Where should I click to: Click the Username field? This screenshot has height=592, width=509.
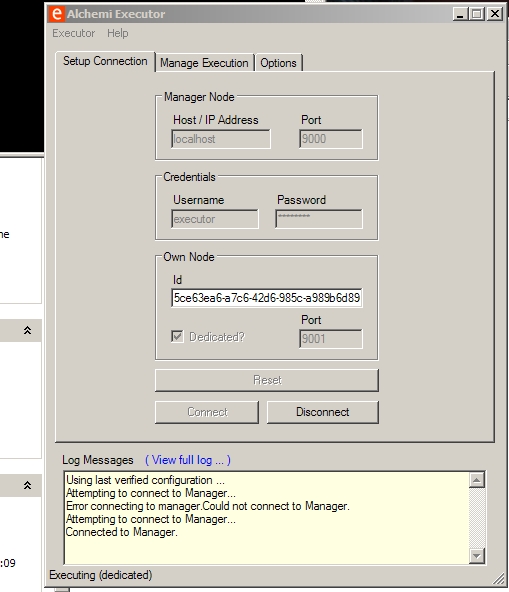coord(214,219)
